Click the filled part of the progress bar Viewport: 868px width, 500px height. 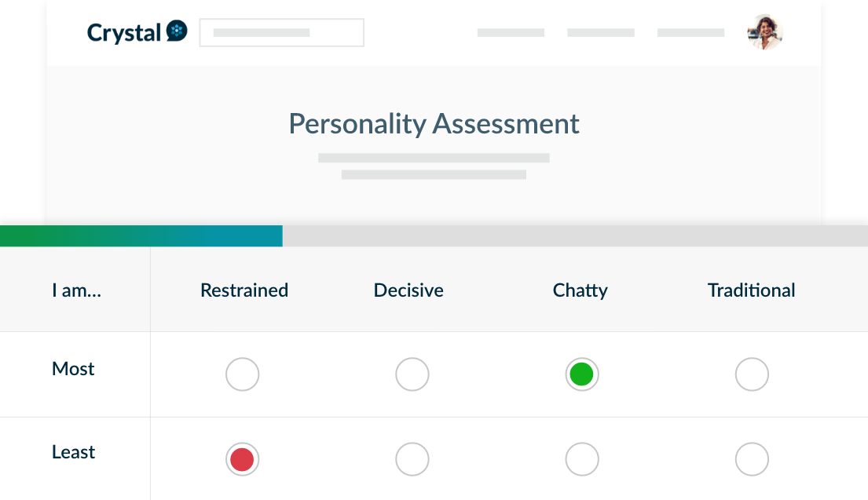coord(141,235)
